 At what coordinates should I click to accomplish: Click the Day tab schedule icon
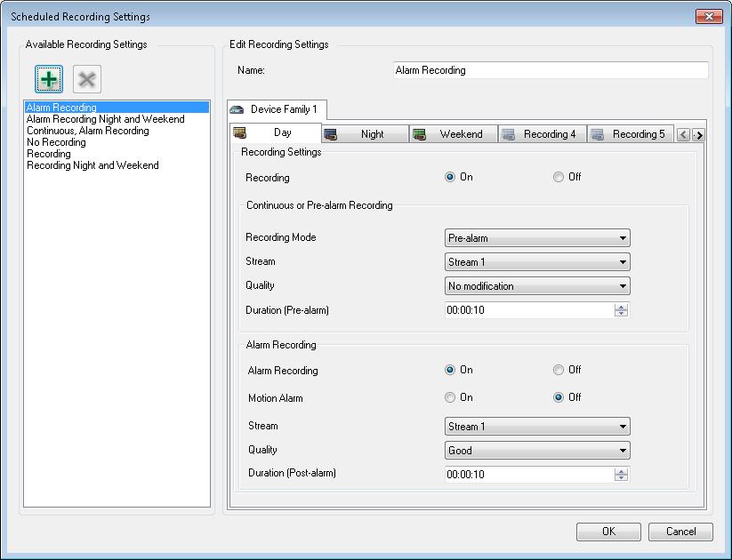click(239, 132)
